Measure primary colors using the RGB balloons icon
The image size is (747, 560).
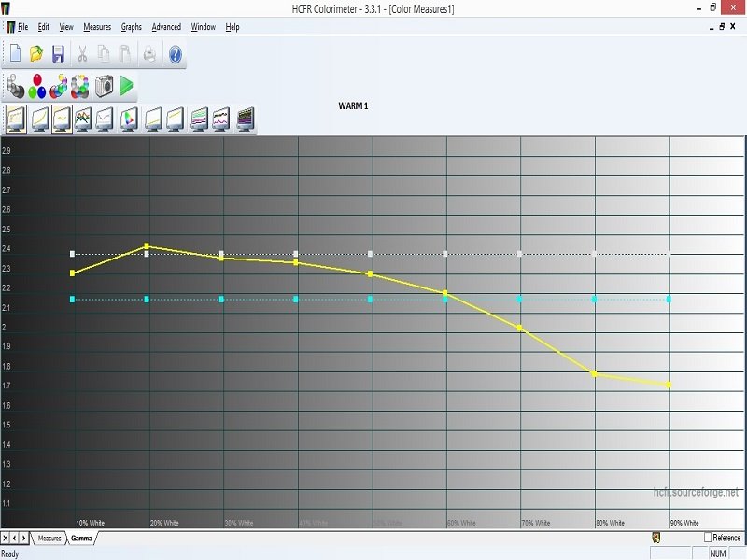(x=37, y=85)
